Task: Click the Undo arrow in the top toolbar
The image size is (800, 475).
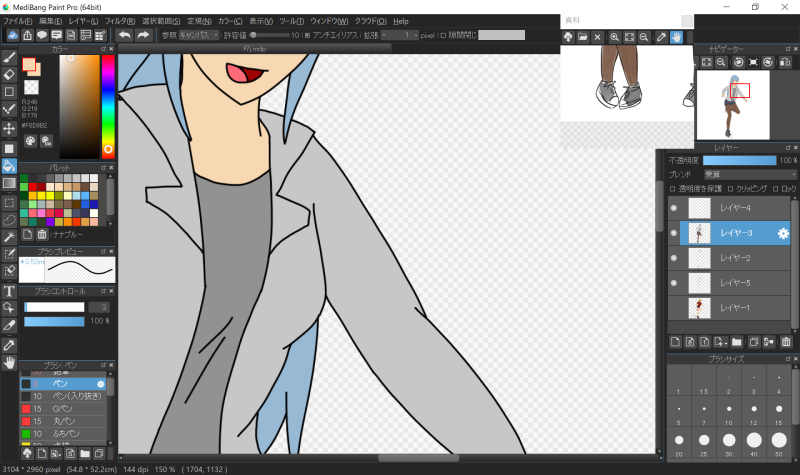Action: tap(125, 35)
